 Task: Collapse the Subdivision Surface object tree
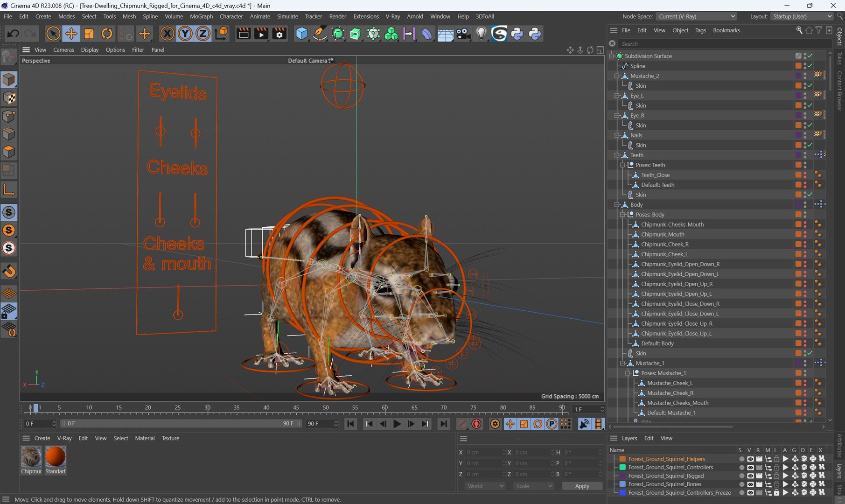tap(612, 56)
